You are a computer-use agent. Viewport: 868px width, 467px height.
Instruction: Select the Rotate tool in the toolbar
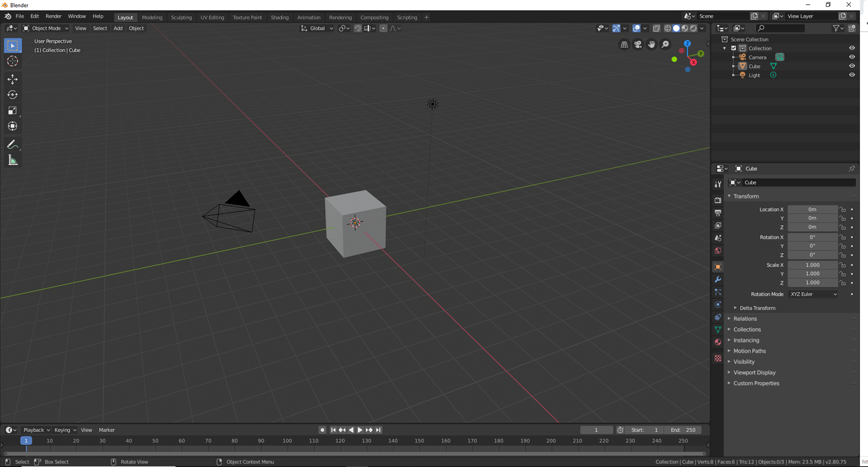[x=13, y=95]
